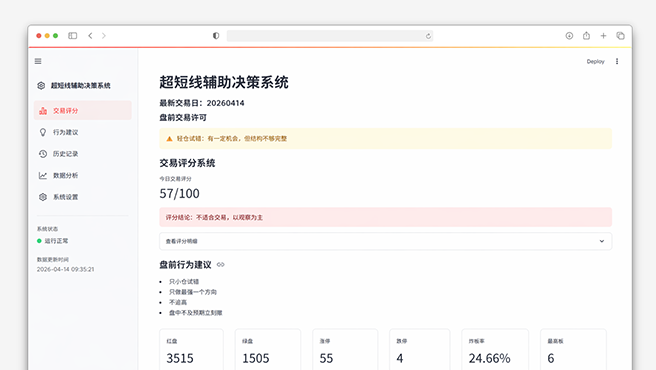Click the green 运行正常 status dot

(39, 241)
